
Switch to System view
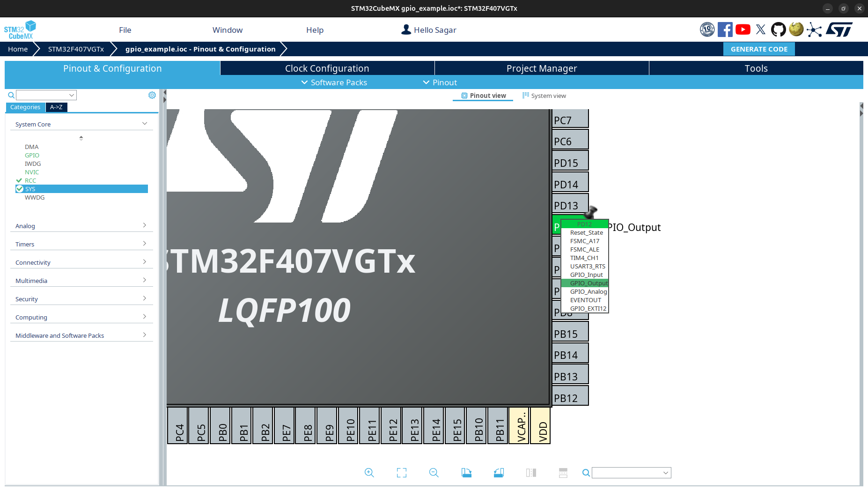[x=544, y=96]
